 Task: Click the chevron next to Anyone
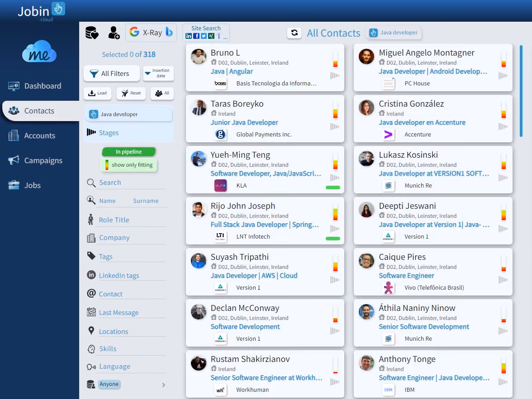click(x=164, y=385)
